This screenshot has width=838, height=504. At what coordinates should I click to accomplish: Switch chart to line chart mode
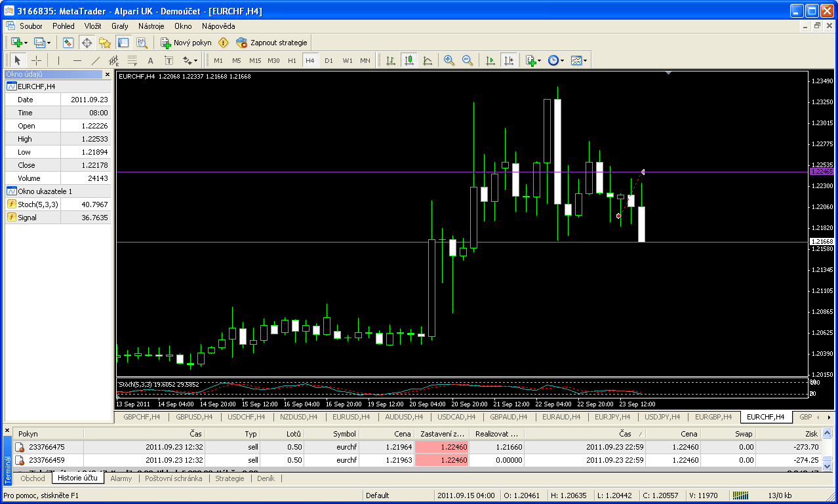(428, 60)
